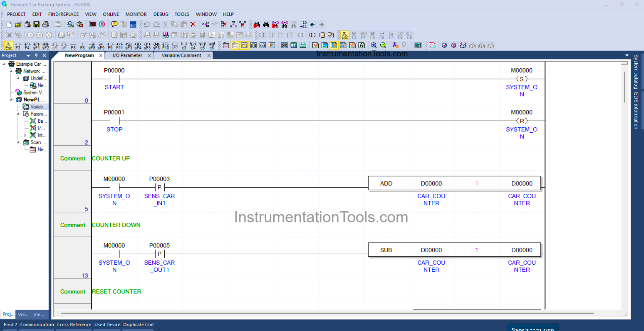The height and width of the screenshot is (331, 644).
Task: Delete with the red X icon
Action: (x=193, y=24)
